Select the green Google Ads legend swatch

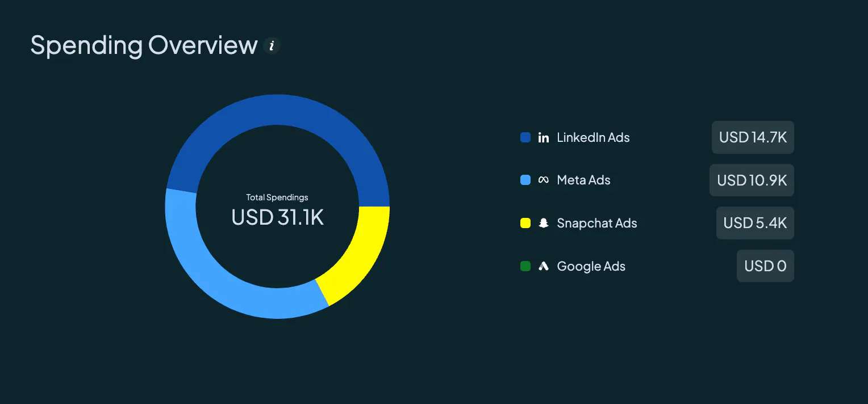[x=525, y=266]
